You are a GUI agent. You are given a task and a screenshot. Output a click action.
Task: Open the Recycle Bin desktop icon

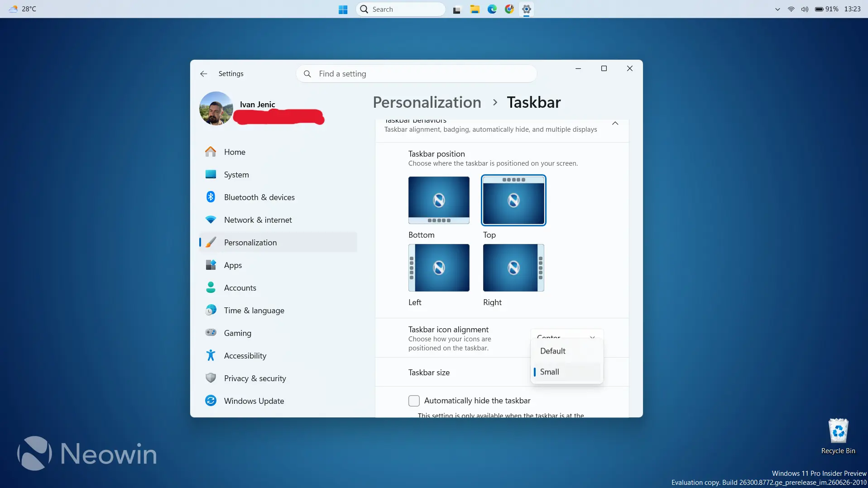[x=838, y=436]
